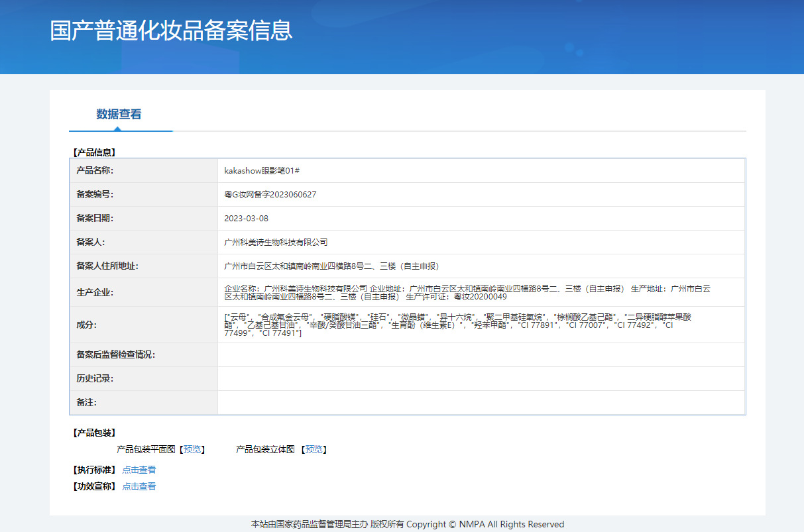Switch to the 数据查看 tab
This screenshot has width=804, height=532.
point(119,114)
